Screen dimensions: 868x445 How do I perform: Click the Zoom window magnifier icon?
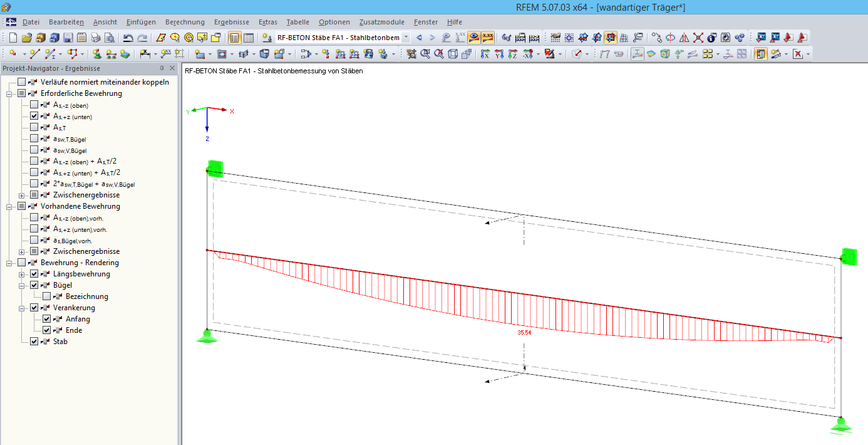(x=425, y=54)
